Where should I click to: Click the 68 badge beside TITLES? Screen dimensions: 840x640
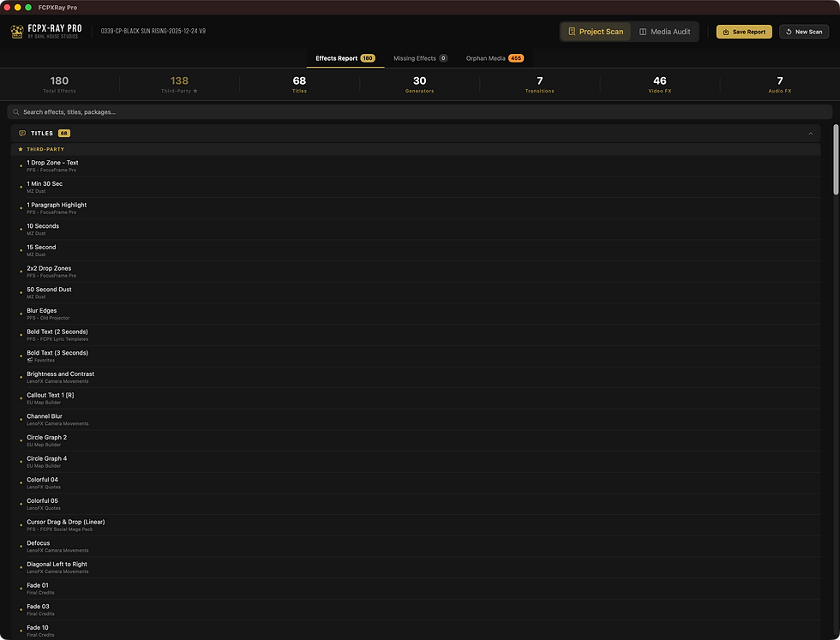click(x=64, y=134)
